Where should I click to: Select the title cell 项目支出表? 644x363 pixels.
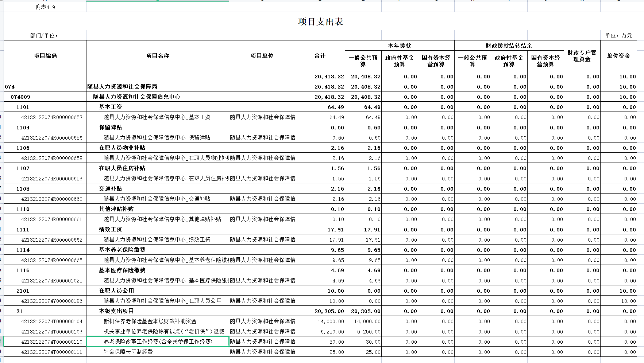tap(320, 22)
